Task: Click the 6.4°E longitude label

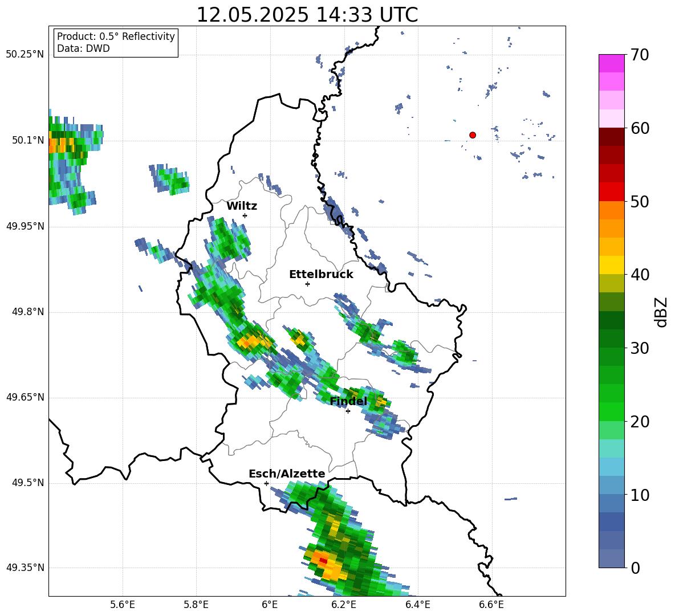Action: [417, 605]
